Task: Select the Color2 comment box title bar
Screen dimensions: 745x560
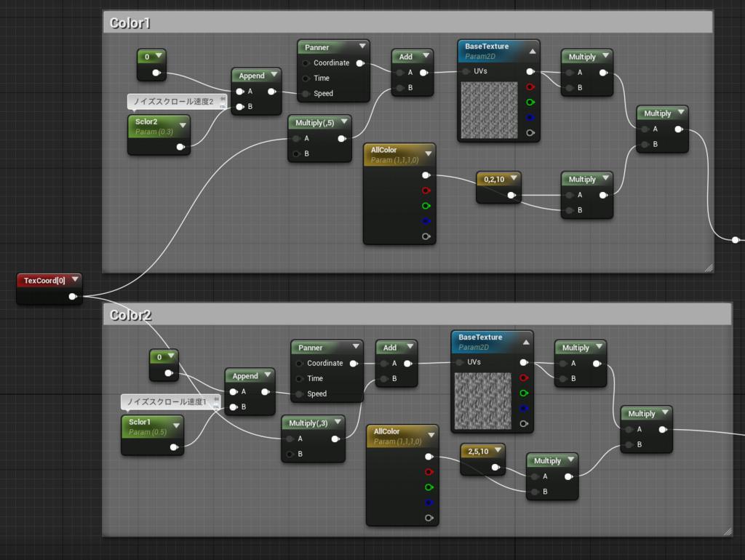Action: [418, 314]
